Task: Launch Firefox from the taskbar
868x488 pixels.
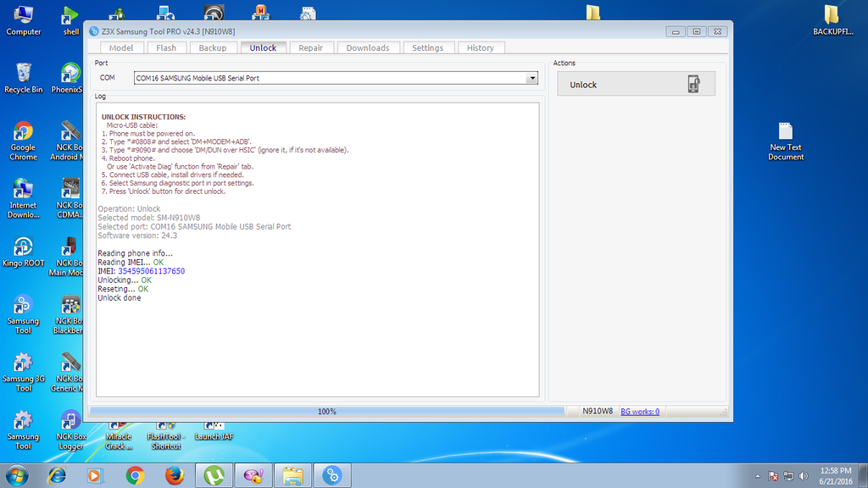Action: click(x=175, y=474)
